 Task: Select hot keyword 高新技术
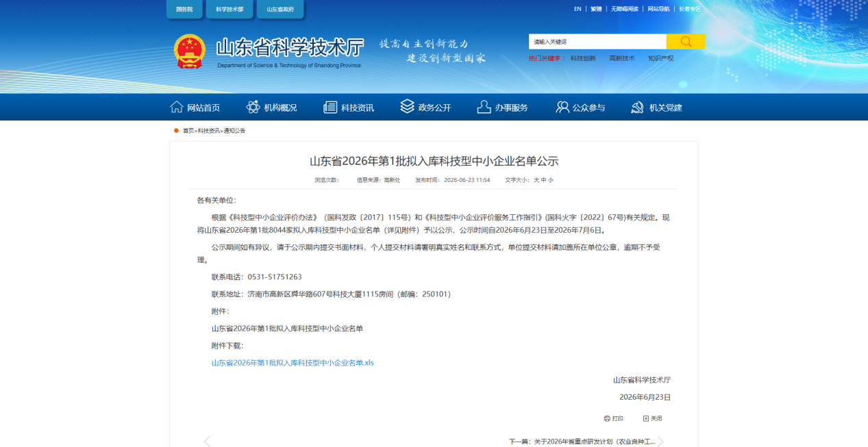point(622,58)
